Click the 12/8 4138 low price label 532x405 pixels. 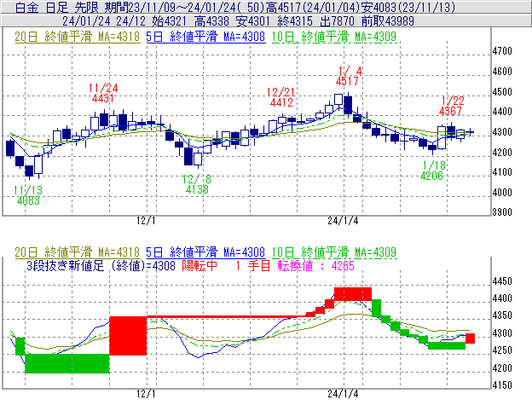[x=196, y=184]
